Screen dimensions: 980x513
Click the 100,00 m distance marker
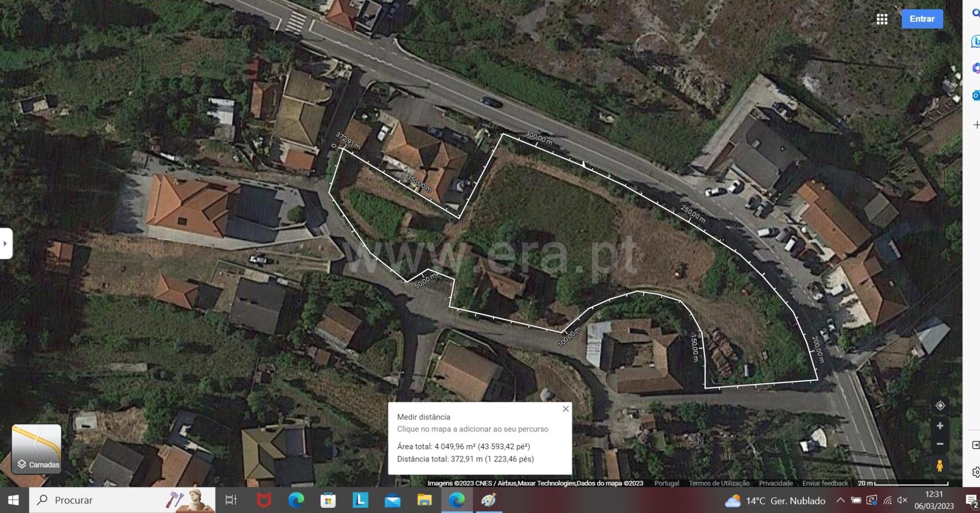569,337
